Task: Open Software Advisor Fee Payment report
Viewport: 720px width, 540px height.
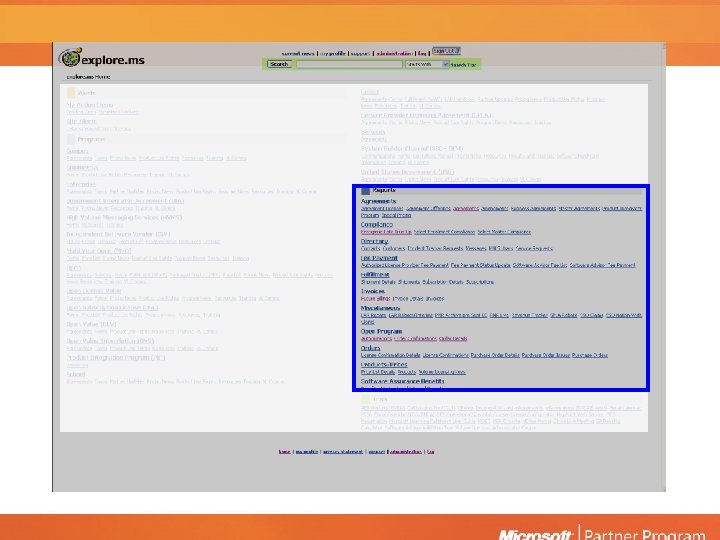Action: (x=602, y=265)
